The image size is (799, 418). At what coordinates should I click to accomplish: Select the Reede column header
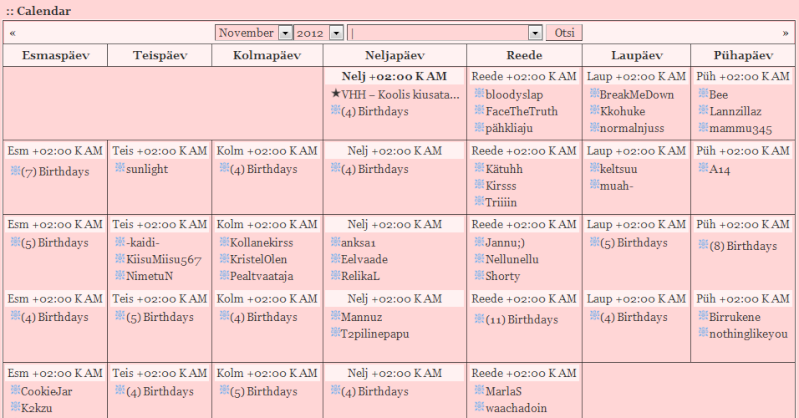tap(524, 56)
